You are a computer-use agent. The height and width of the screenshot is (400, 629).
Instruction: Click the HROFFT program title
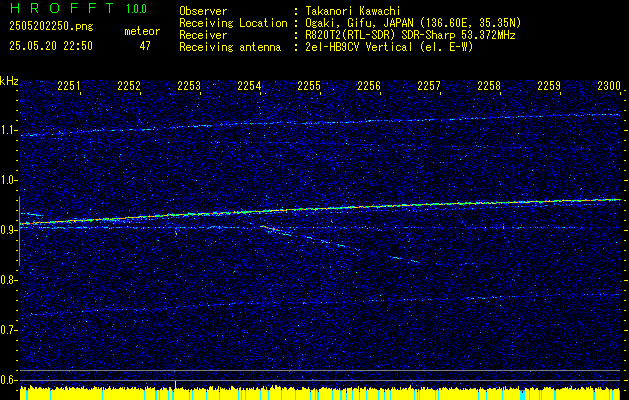click(x=62, y=8)
